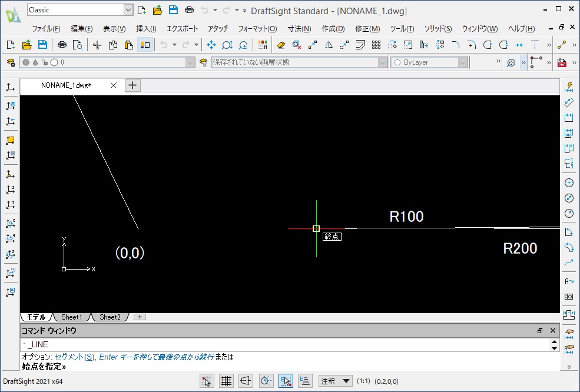
Task: Open the 注釈 annotation dropdown in the status bar
Action: pyautogui.click(x=335, y=381)
